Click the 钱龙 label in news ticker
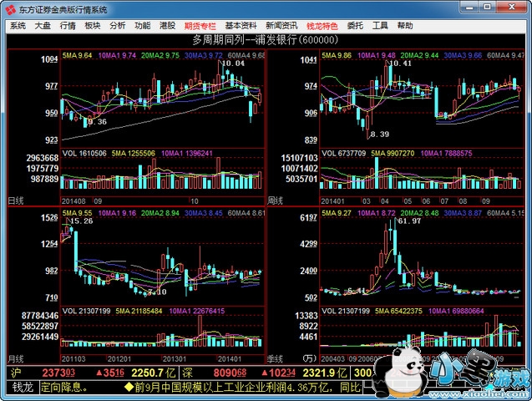 coord(23,387)
